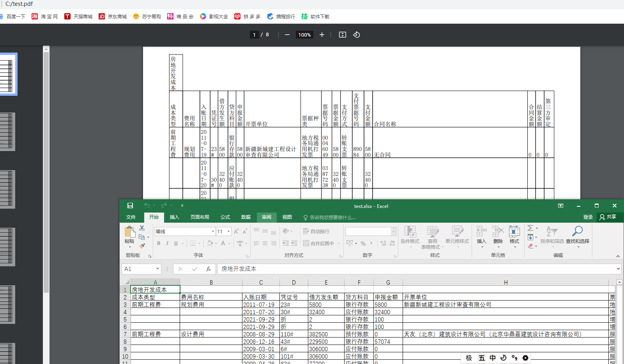Toggle bold formatting

click(x=159, y=243)
